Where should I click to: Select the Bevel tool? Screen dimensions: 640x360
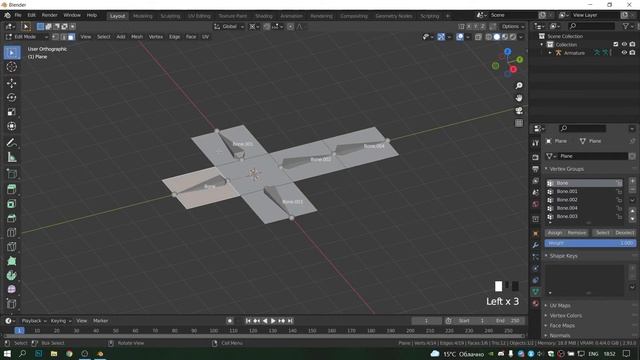[x=11, y=218]
